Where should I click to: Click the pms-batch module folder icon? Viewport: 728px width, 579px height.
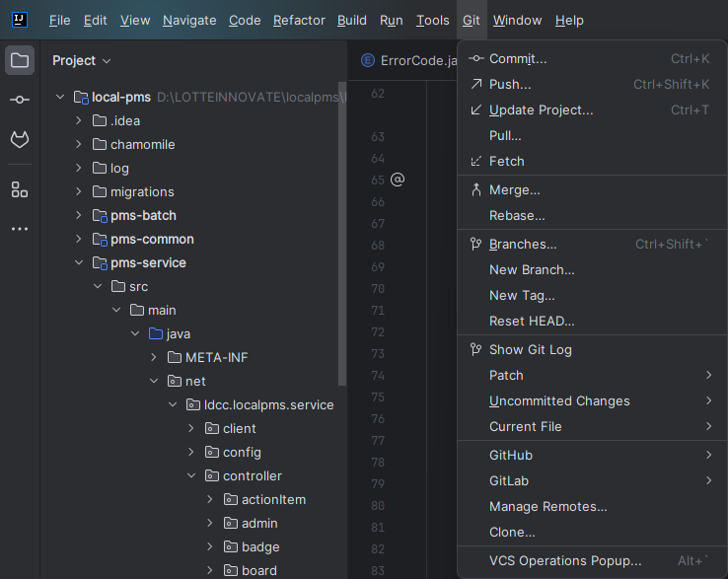100,215
